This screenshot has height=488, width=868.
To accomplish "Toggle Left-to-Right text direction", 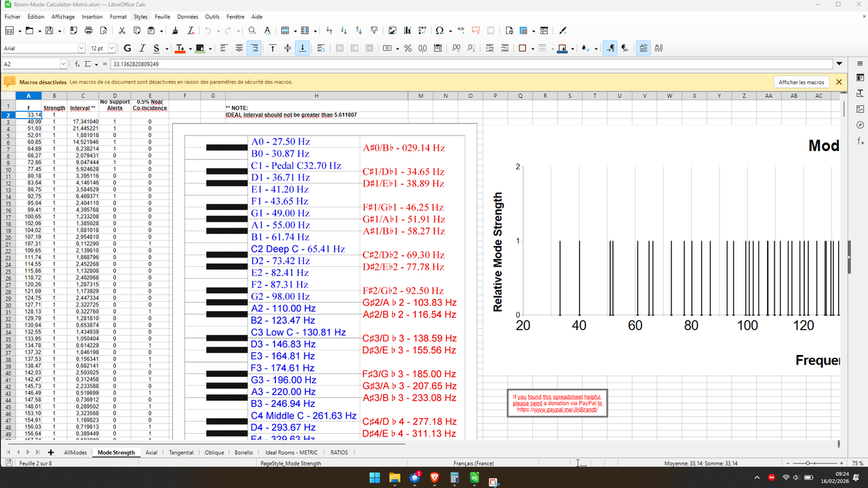I will [x=610, y=48].
